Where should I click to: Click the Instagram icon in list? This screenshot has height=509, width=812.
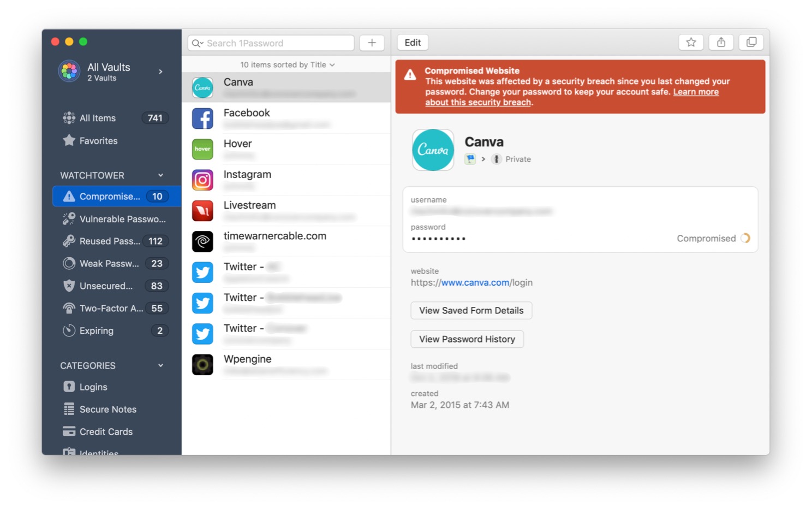click(202, 180)
